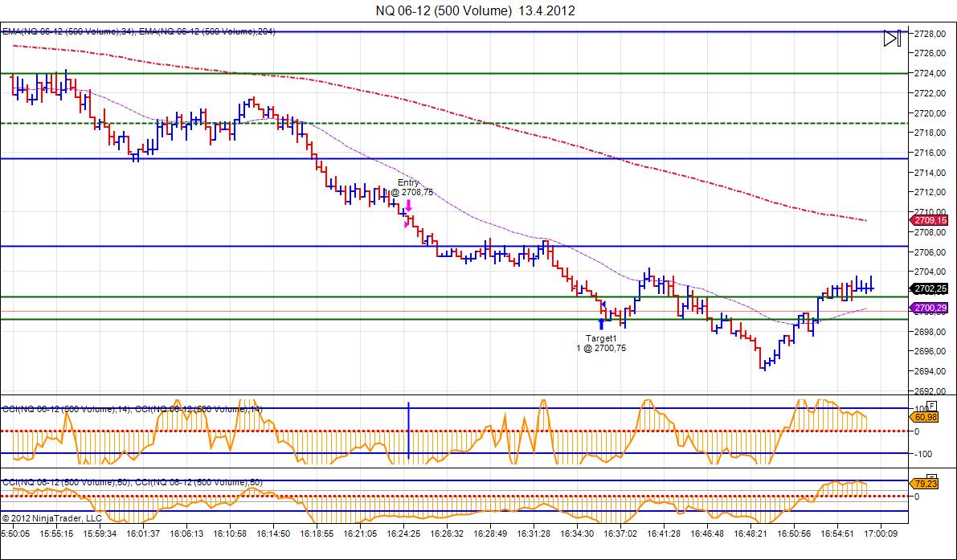Image resolution: width=957 pixels, height=560 pixels.
Task: Select the vertical blue line in CCI 14 panel
Action: (x=408, y=431)
